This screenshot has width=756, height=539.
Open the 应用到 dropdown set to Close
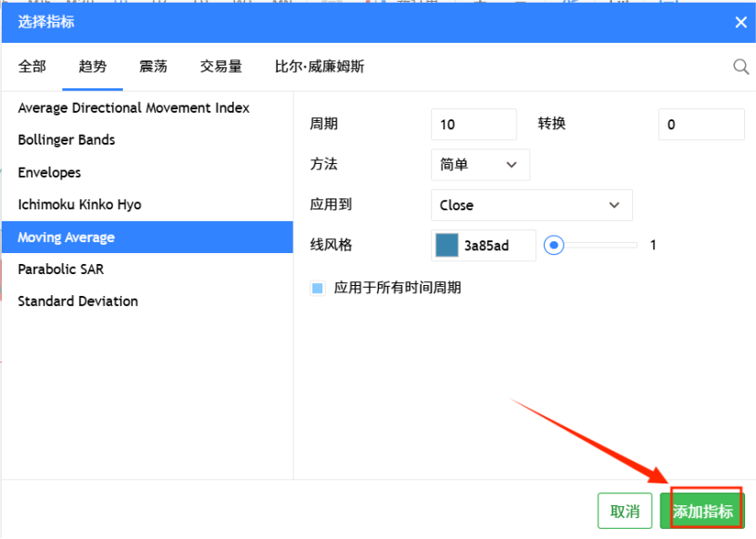point(531,206)
